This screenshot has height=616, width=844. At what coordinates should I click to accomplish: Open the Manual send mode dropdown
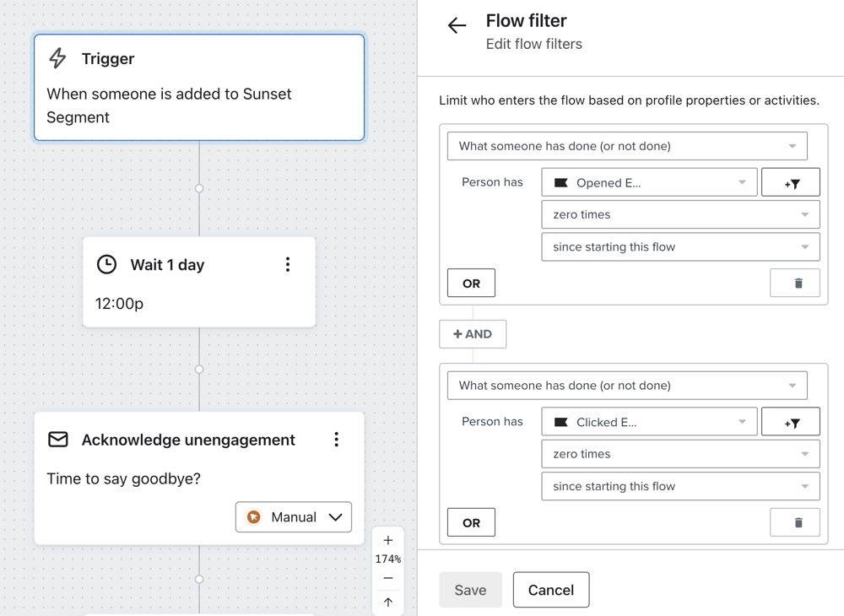338,517
